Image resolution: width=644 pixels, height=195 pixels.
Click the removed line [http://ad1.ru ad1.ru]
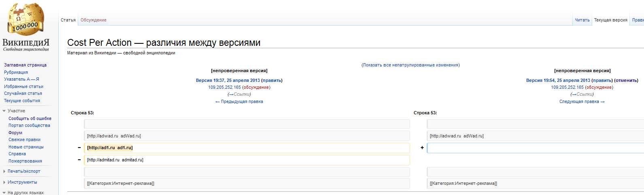247,148
